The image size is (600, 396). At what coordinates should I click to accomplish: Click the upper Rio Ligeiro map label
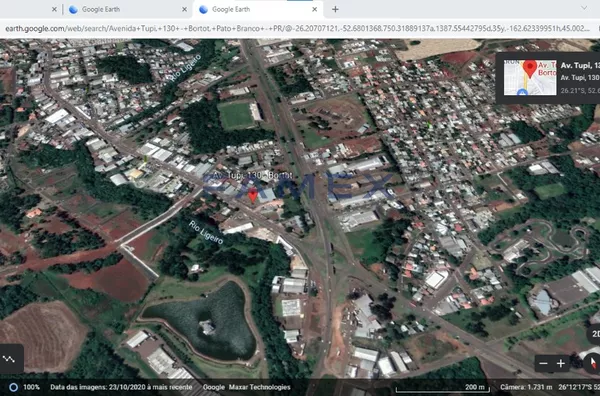pyautogui.click(x=185, y=67)
